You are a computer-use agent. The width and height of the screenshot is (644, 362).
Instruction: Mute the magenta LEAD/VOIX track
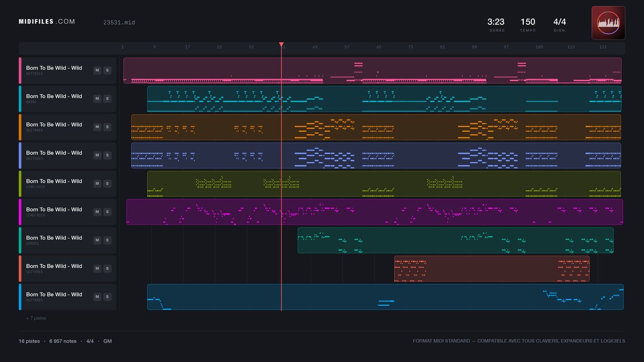pyautogui.click(x=97, y=212)
